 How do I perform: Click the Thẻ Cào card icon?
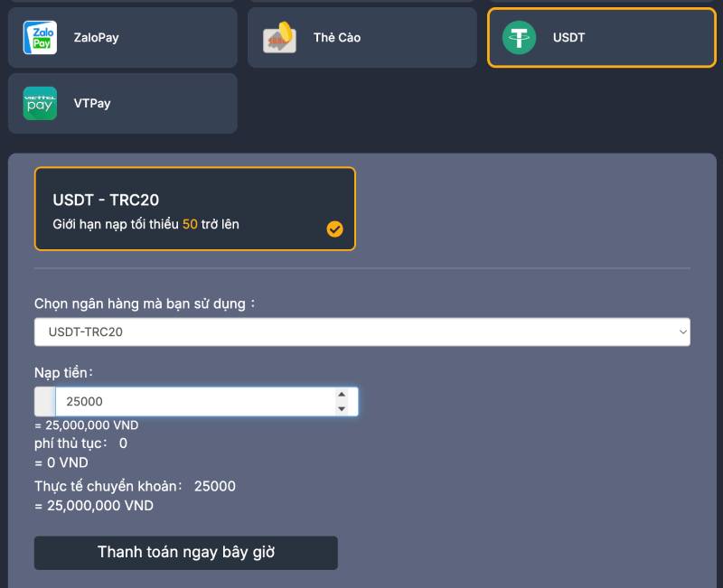pyautogui.click(x=279, y=37)
